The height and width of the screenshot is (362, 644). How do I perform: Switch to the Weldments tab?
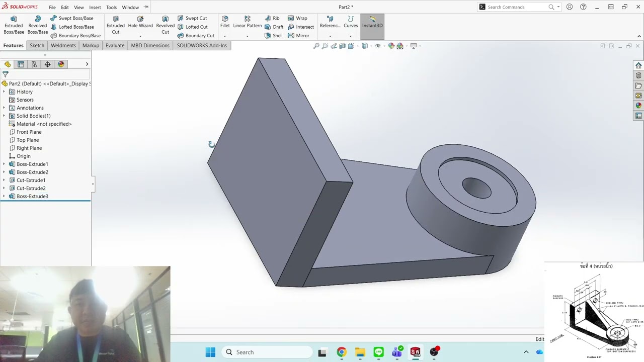[x=63, y=45]
